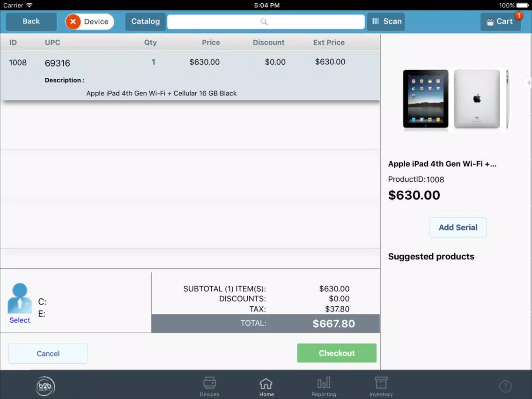Tap the 5:04 PM clock
This screenshot has height=399, width=532.
click(266, 5)
